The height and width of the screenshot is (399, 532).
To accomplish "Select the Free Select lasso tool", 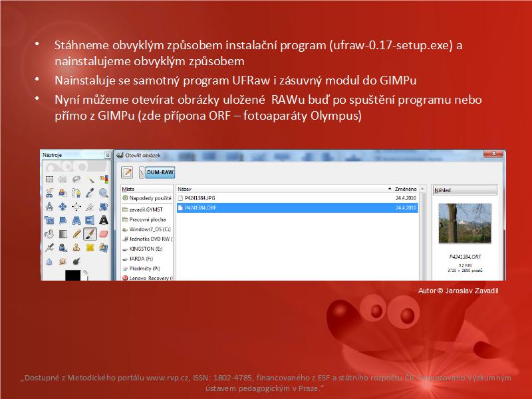I will 76,179.
